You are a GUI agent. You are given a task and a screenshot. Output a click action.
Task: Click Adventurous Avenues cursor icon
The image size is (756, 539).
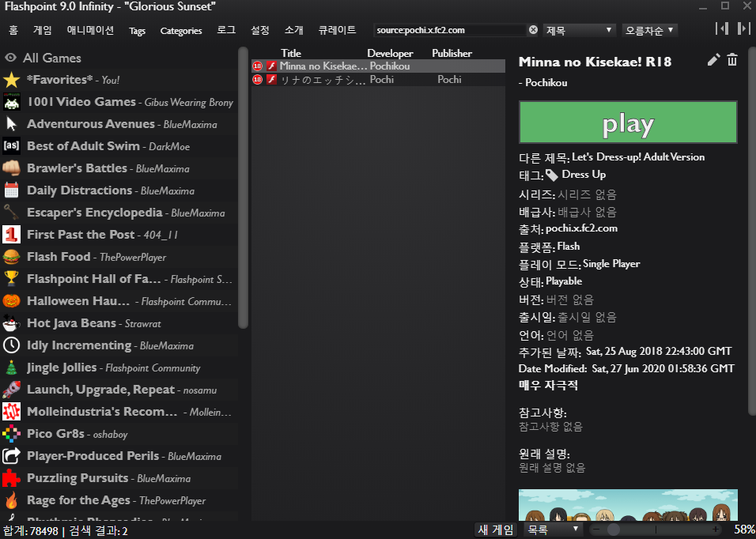click(x=12, y=124)
